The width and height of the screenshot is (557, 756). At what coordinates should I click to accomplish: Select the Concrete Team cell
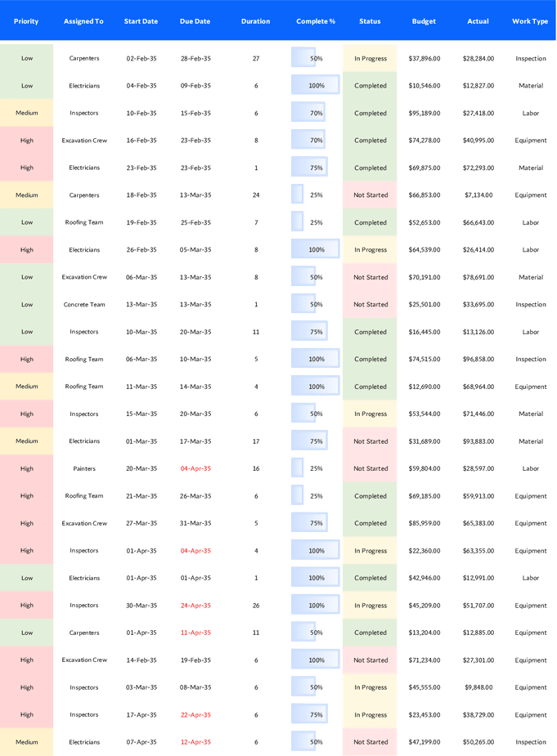pyautogui.click(x=84, y=305)
